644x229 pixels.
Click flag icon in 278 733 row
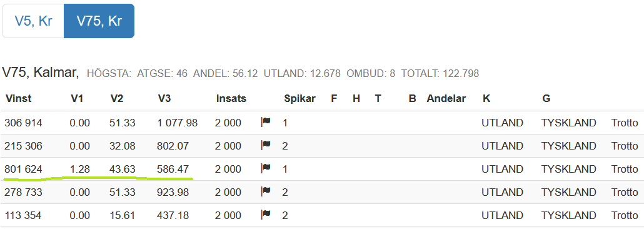[x=266, y=191]
